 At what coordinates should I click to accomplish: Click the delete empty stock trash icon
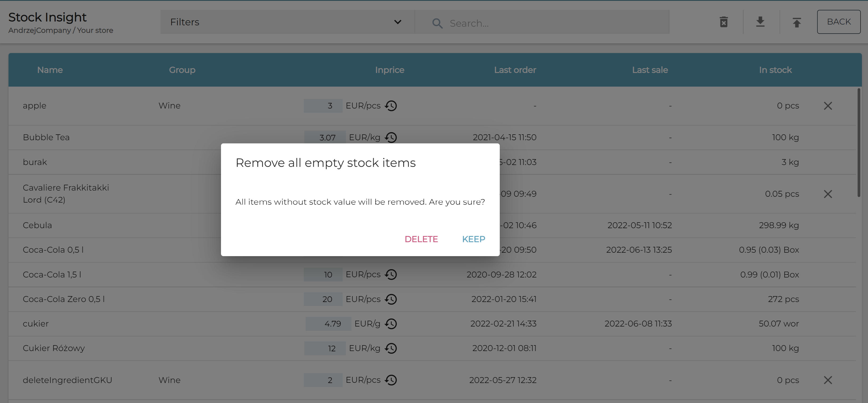(723, 22)
